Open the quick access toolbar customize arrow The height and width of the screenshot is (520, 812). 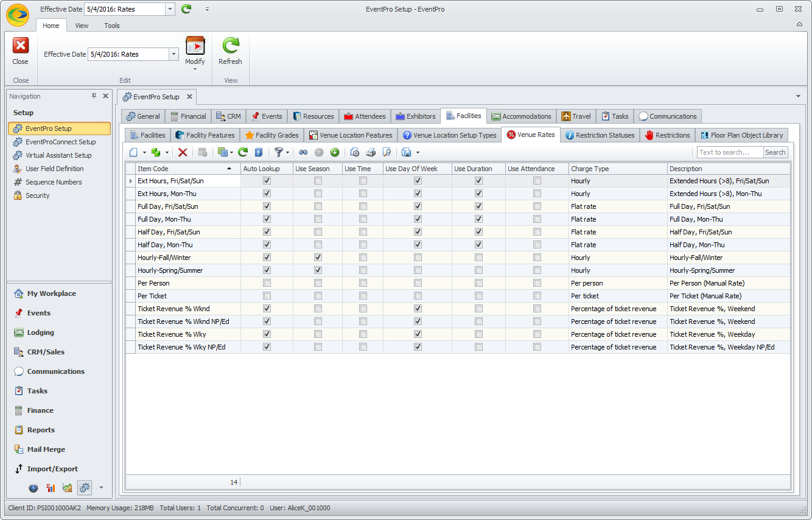point(207,9)
